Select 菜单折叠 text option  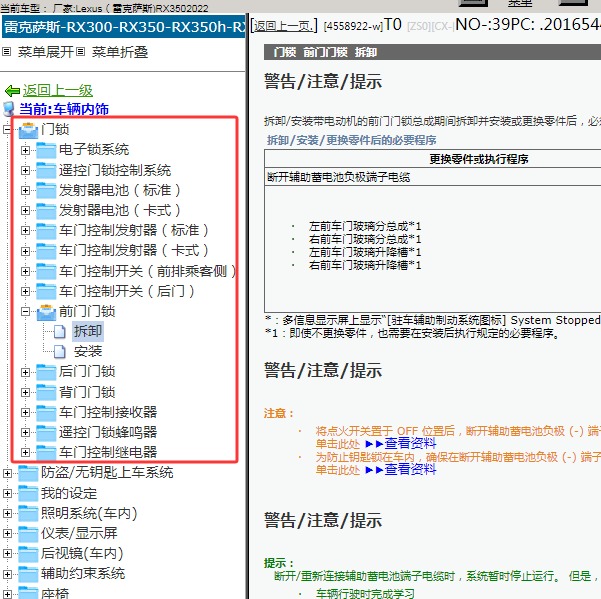coord(120,52)
